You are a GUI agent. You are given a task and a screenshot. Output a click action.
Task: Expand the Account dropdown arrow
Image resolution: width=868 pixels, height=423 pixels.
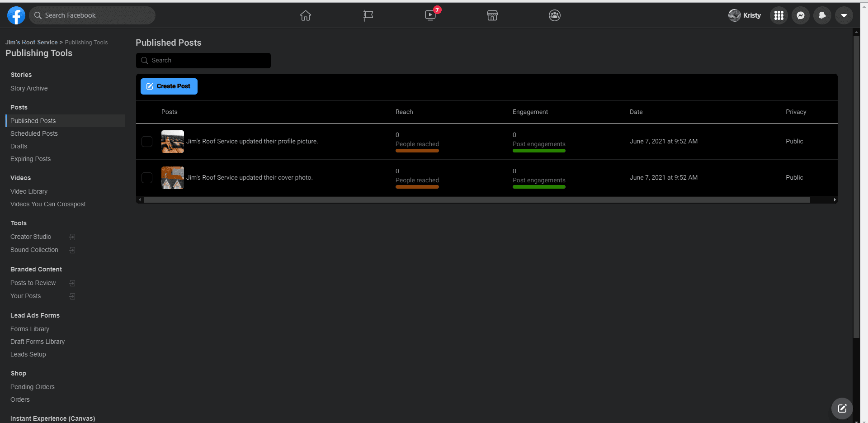click(844, 15)
